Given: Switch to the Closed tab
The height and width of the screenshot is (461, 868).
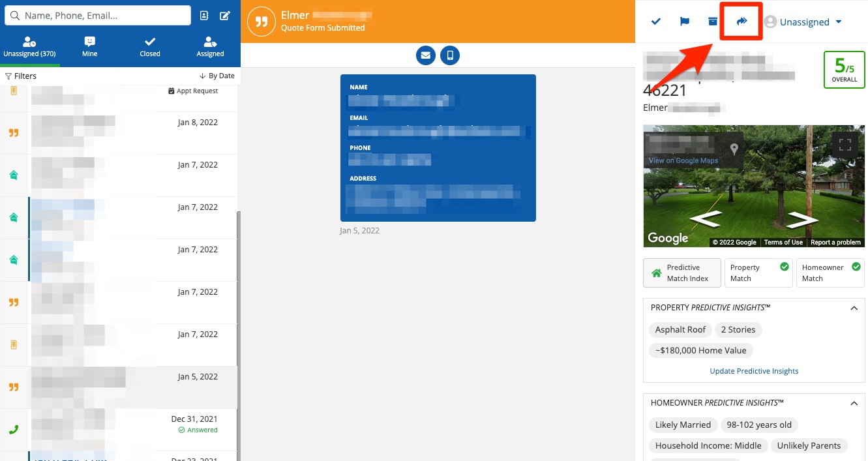Looking at the screenshot, I should [x=150, y=47].
